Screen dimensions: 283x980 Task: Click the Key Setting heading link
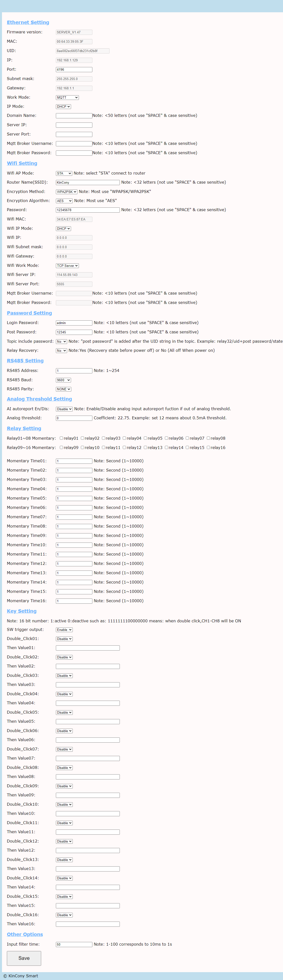coord(22,611)
